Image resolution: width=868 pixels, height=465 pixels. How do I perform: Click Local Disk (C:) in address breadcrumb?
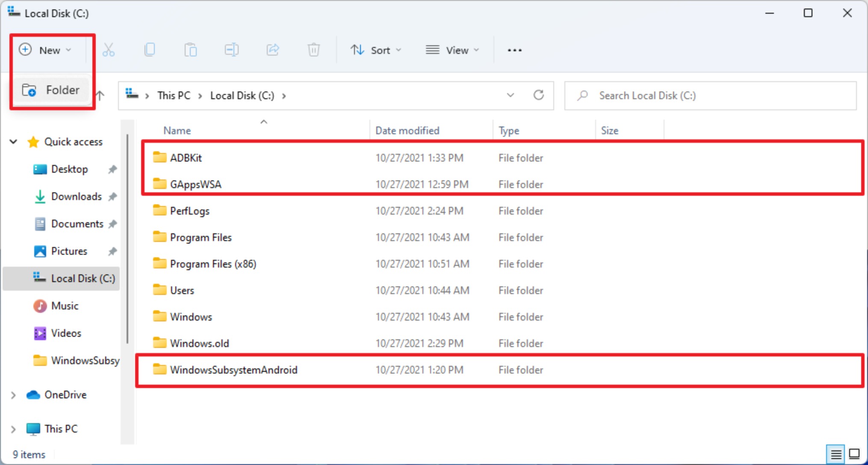tap(242, 95)
